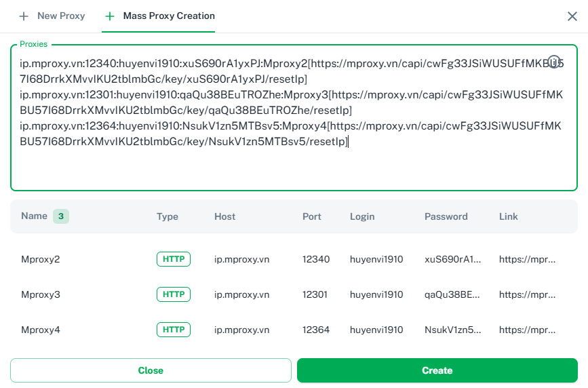Click the plus icon beside Mass Proxy Creation
The width and height of the screenshot is (588, 388).
(x=110, y=16)
